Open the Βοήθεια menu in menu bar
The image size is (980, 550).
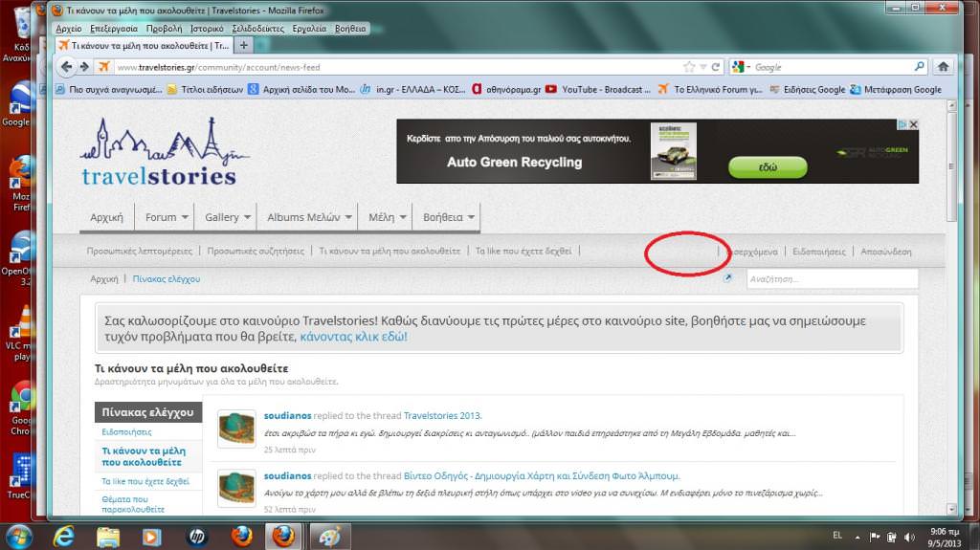click(350, 28)
